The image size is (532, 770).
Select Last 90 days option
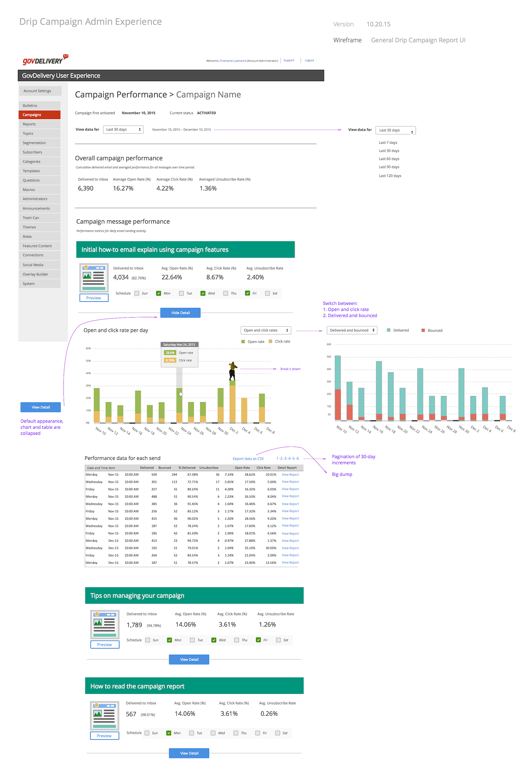(x=389, y=167)
